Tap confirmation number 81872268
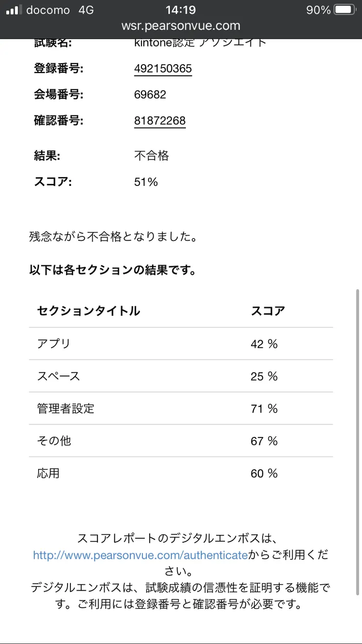362x644 pixels. tap(160, 121)
